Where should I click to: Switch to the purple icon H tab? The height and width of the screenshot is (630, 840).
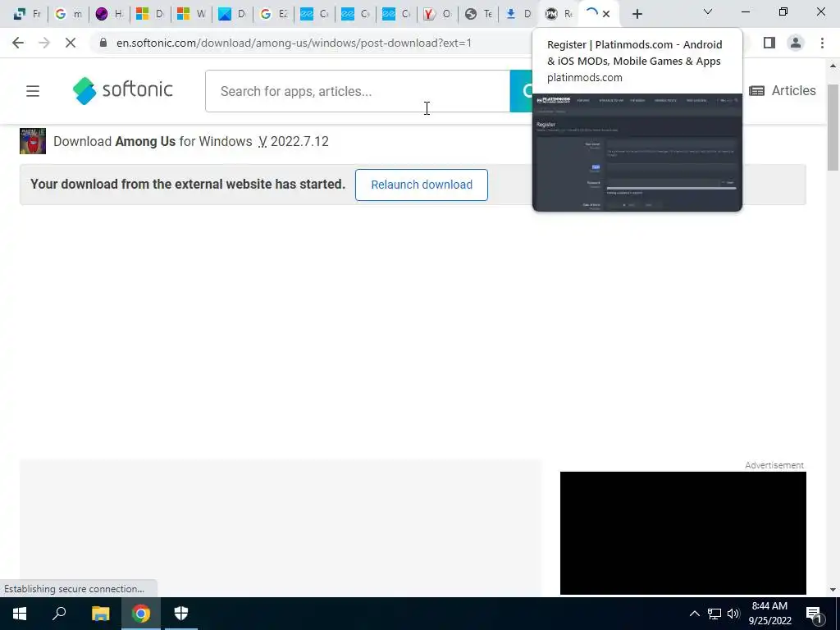click(109, 14)
